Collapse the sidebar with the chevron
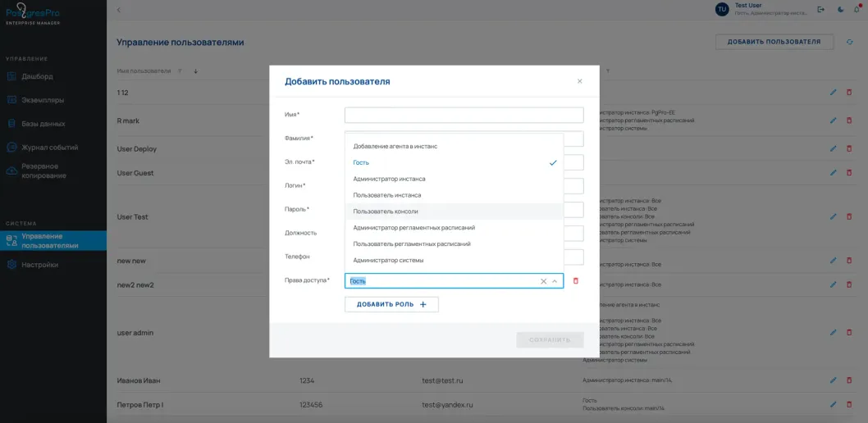Viewport: 868px width, 423px height. point(118,10)
